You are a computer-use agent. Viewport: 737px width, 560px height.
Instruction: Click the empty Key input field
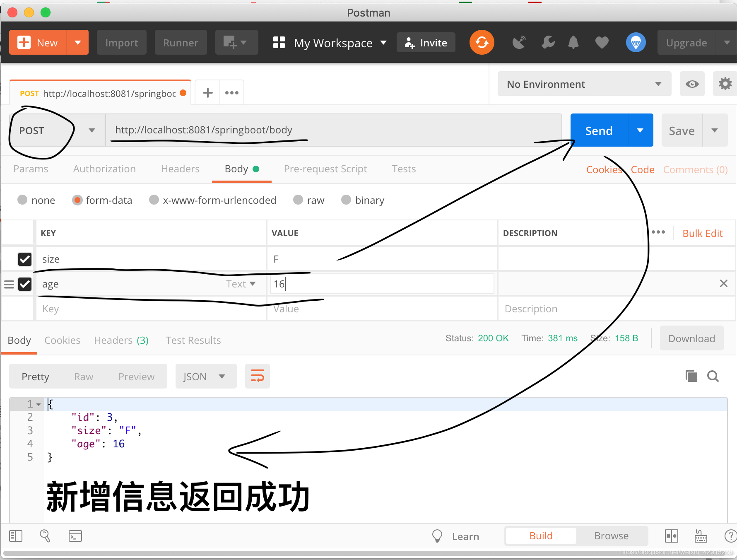(x=151, y=309)
